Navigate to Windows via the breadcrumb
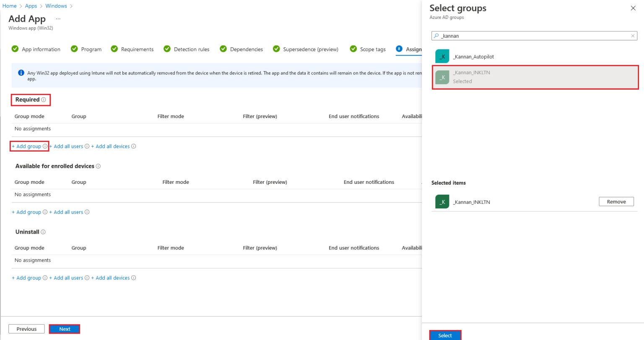This screenshot has width=644, height=340. 56,6
